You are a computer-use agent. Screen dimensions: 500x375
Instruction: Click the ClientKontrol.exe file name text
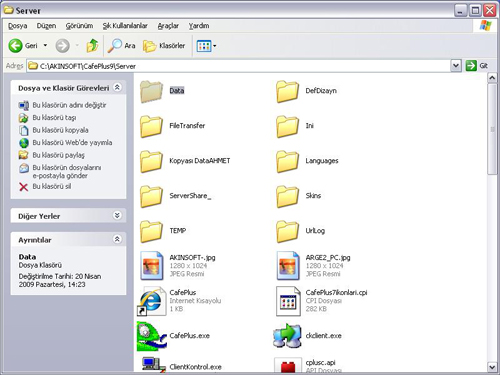[x=195, y=367]
